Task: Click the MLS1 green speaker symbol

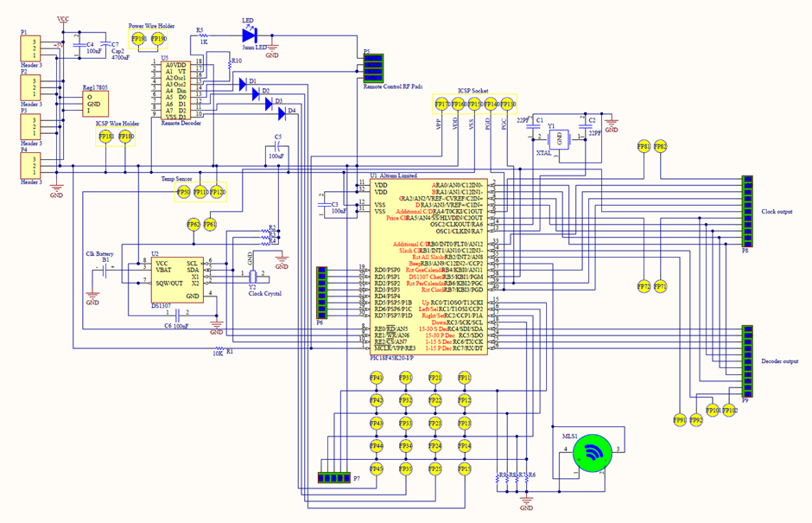Action: pyautogui.click(x=593, y=453)
